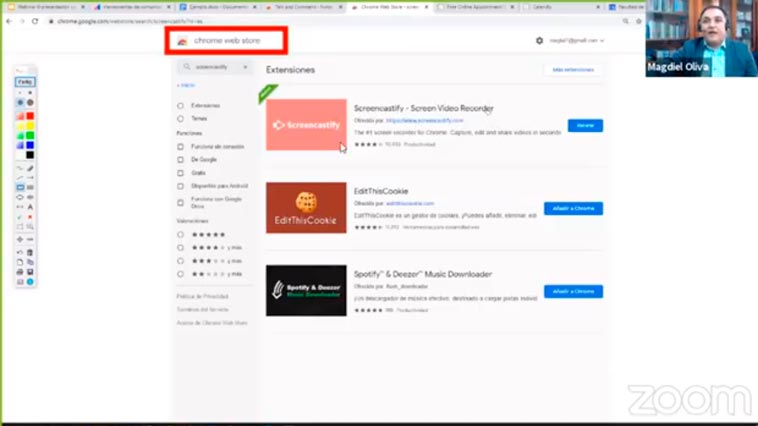Image resolution: width=758 pixels, height=426 pixels.
Task: Click the undo arrow in annotation toolbar
Action: [20, 252]
